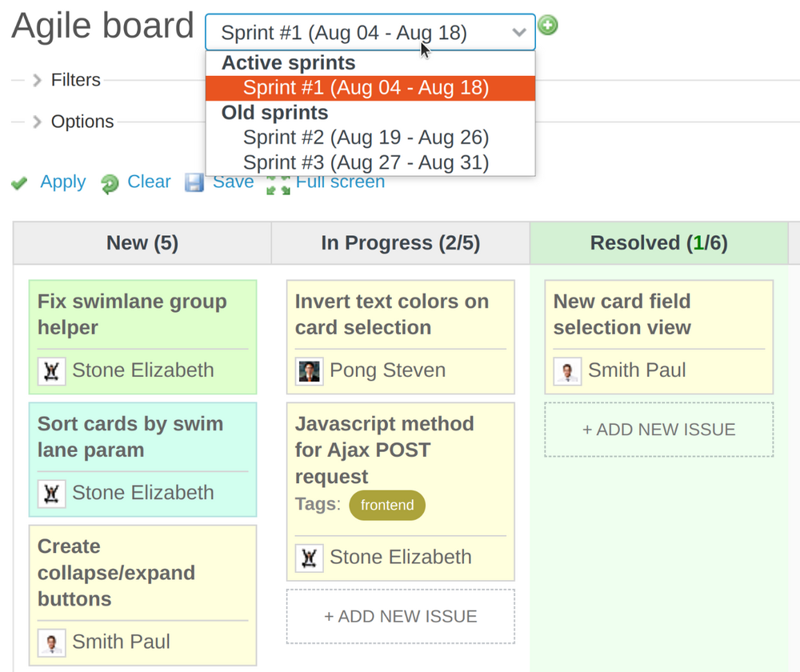Click Smith Paul's avatar on New card field card
Viewport: 800px width, 672px height.
[567, 370]
